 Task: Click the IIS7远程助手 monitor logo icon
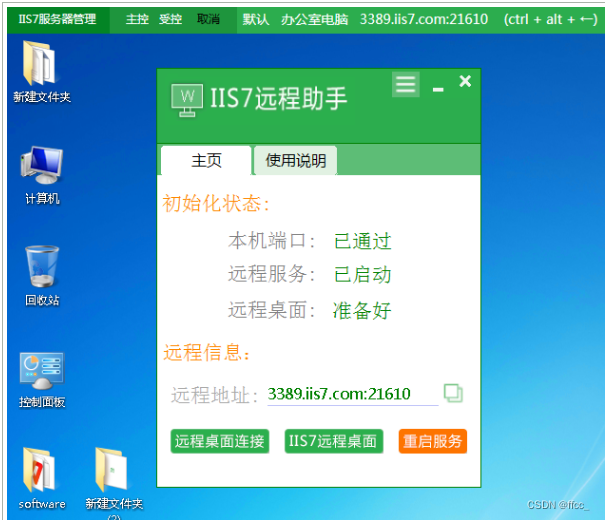[x=187, y=100]
